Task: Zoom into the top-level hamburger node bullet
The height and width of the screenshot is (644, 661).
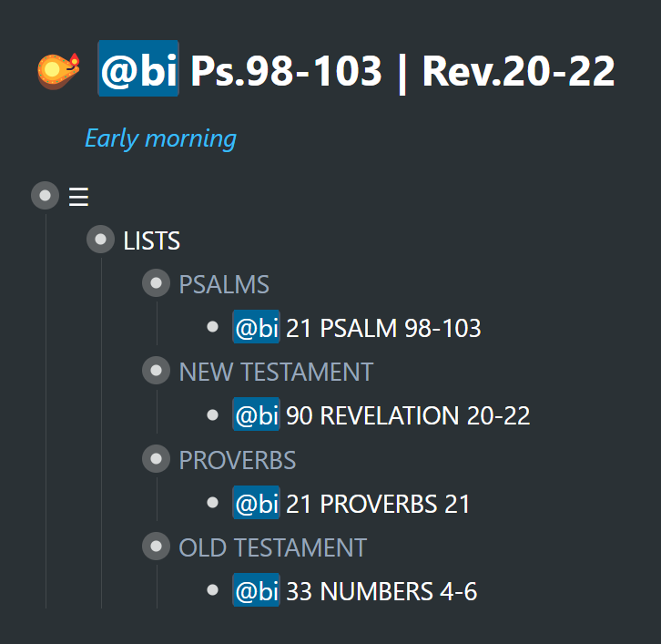Action: [46, 196]
